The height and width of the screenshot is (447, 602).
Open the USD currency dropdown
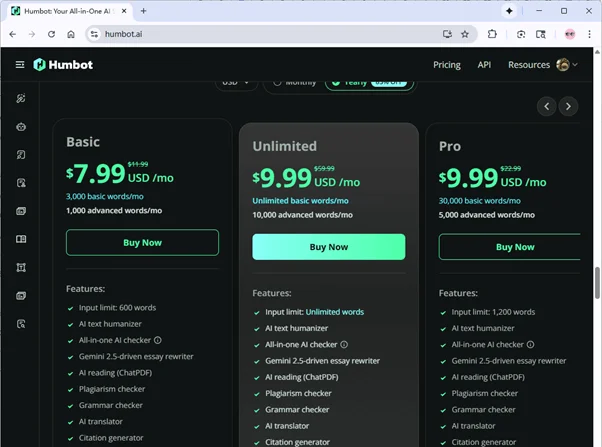click(x=236, y=82)
